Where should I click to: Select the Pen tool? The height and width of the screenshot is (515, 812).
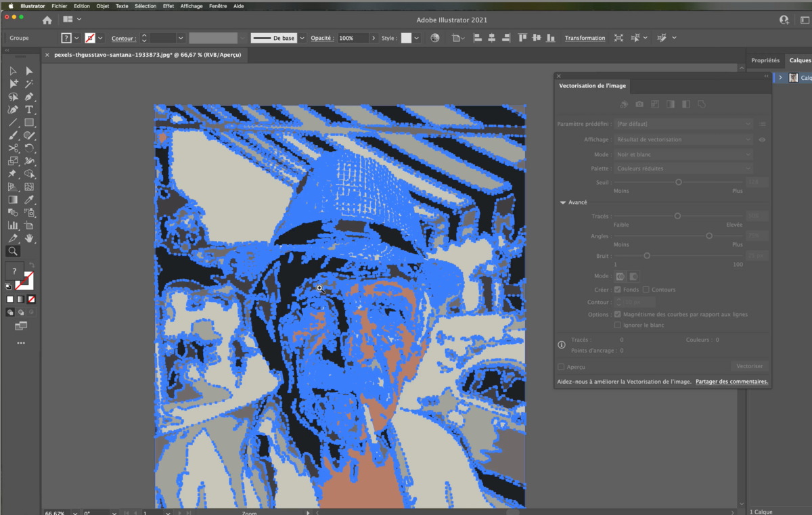pyautogui.click(x=29, y=97)
